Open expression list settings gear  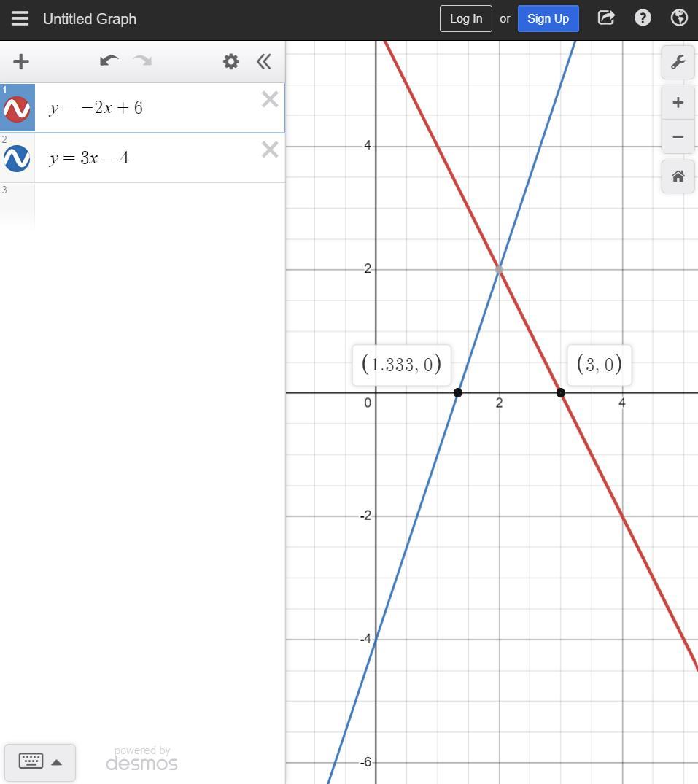point(231,61)
